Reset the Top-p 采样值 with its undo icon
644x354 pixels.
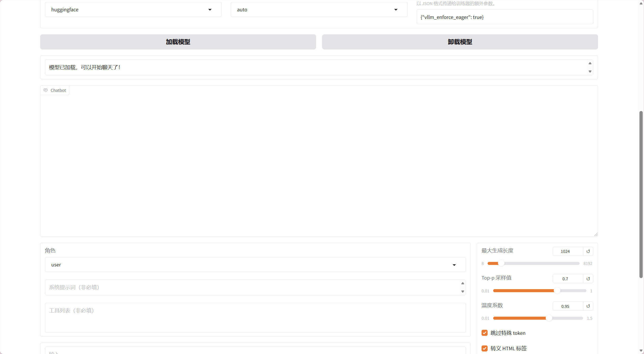click(x=588, y=279)
